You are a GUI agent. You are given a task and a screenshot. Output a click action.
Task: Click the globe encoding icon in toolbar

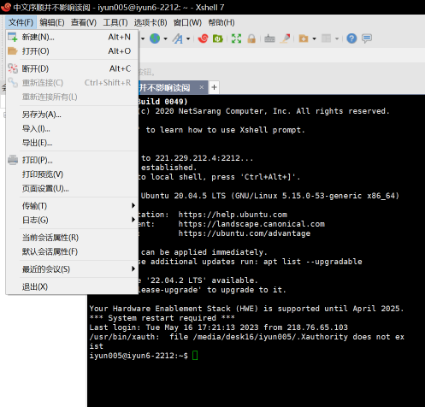155,38
